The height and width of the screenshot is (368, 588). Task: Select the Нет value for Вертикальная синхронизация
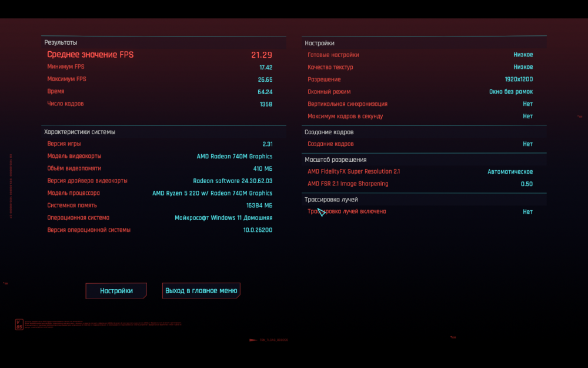point(527,104)
